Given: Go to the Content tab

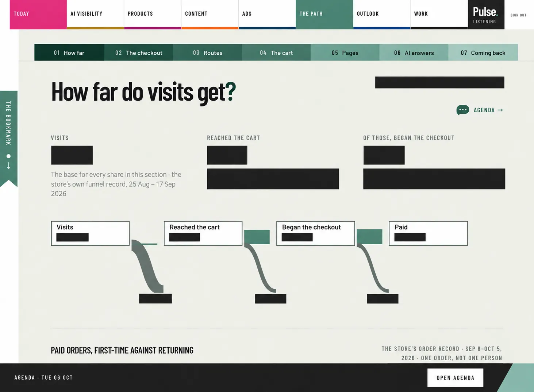Looking at the screenshot, I should (210, 14).
